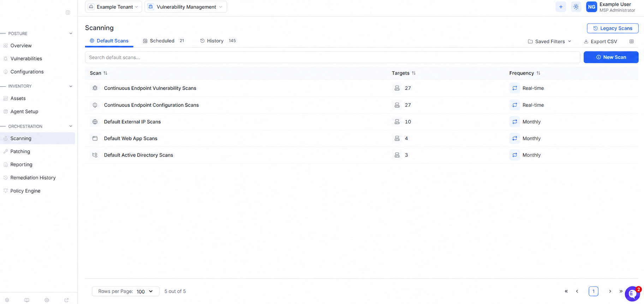Collapse the Posture sidebar section

(71, 34)
